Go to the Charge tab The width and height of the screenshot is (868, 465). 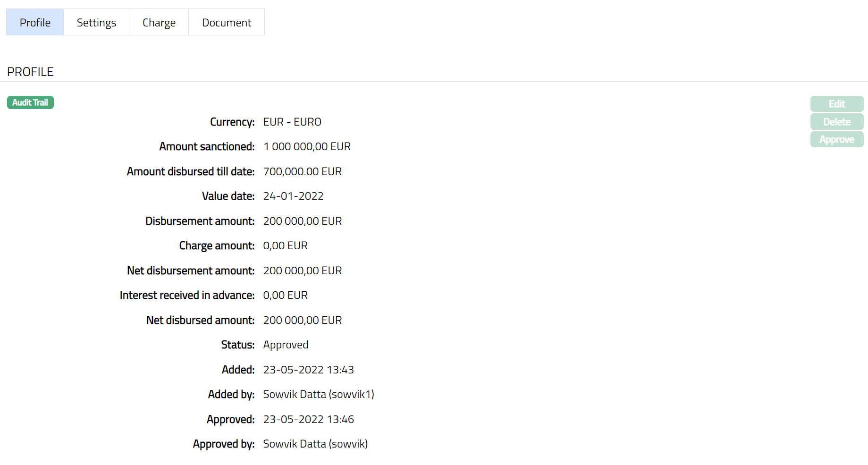[x=159, y=22]
